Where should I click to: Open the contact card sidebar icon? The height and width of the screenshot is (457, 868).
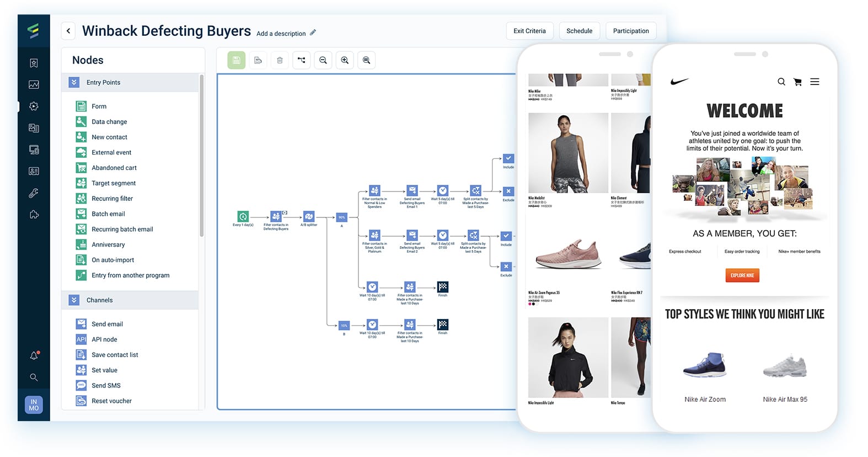tap(34, 171)
